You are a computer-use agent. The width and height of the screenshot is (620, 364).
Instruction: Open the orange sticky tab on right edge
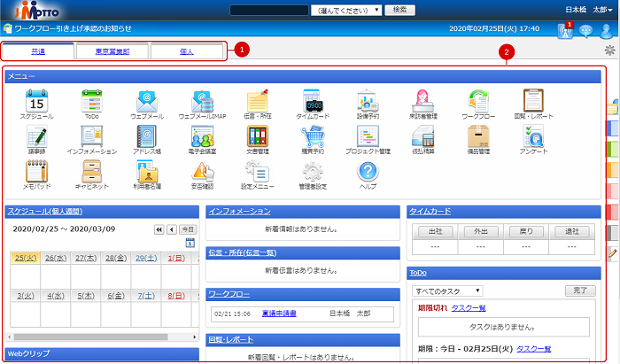click(613, 170)
